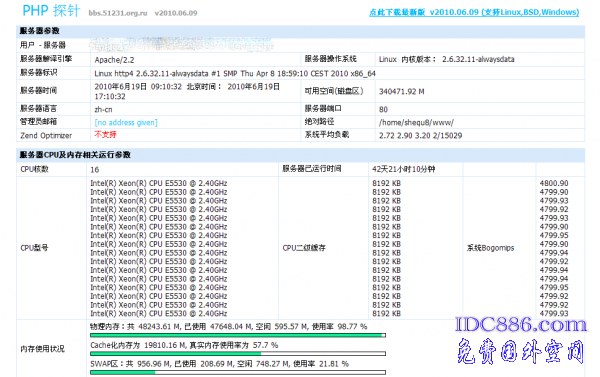600x377 pixels.
Task: Click the Cache real memory usage bar
Action: [238, 354]
